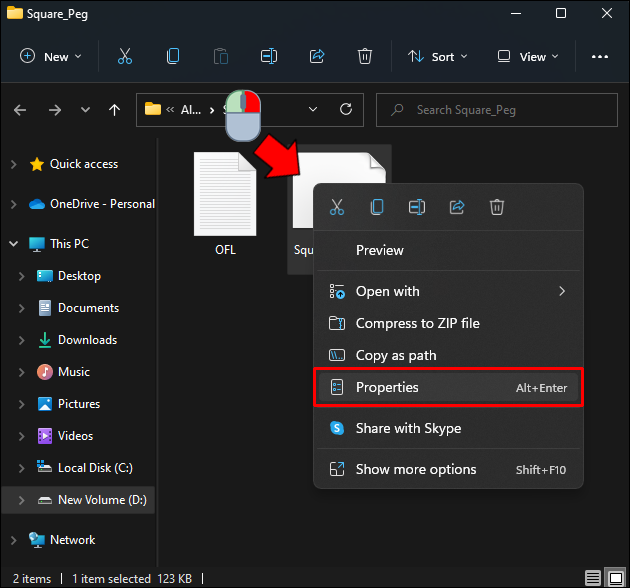The width and height of the screenshot is (630, 588).
Task: Open address bar history dropdown
Action: [313, 109]
